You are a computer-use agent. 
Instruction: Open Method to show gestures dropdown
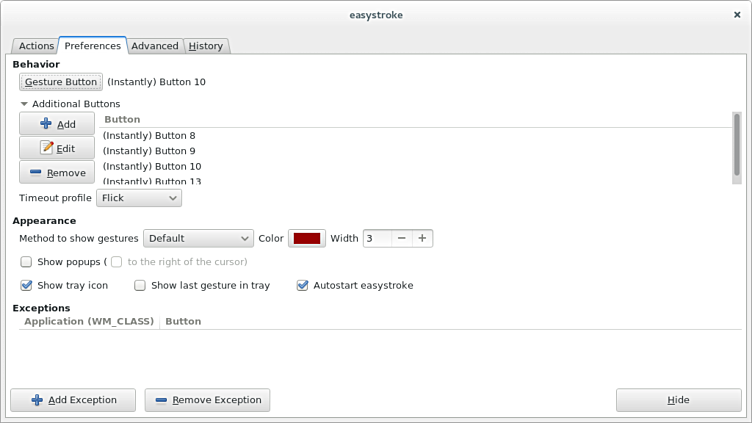pyautogui.click(x=198, y=238)
